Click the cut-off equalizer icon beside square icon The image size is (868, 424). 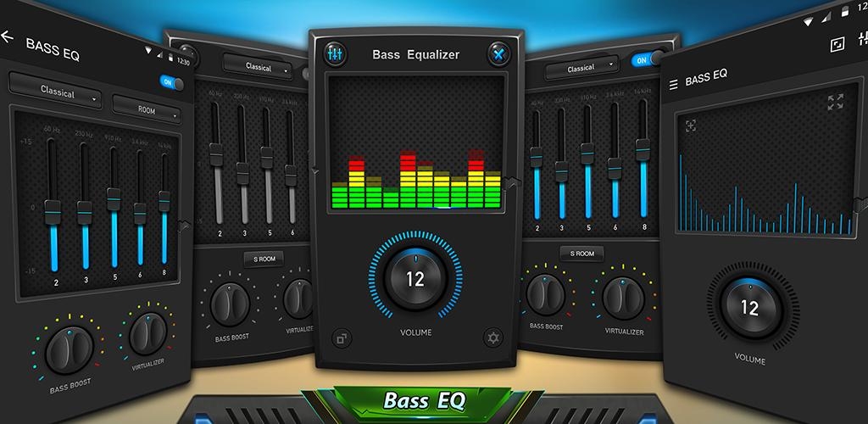point(862,38)
